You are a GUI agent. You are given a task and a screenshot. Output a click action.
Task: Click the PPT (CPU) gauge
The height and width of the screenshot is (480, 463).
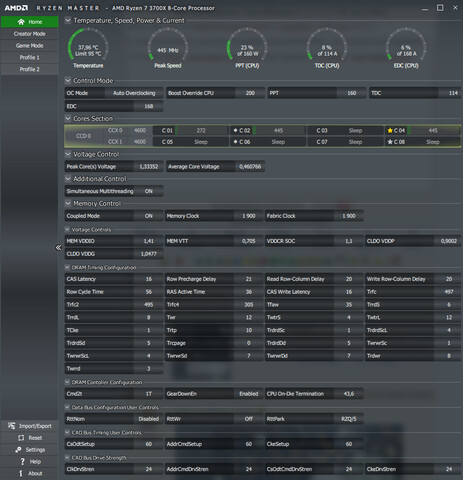(247, 48)
